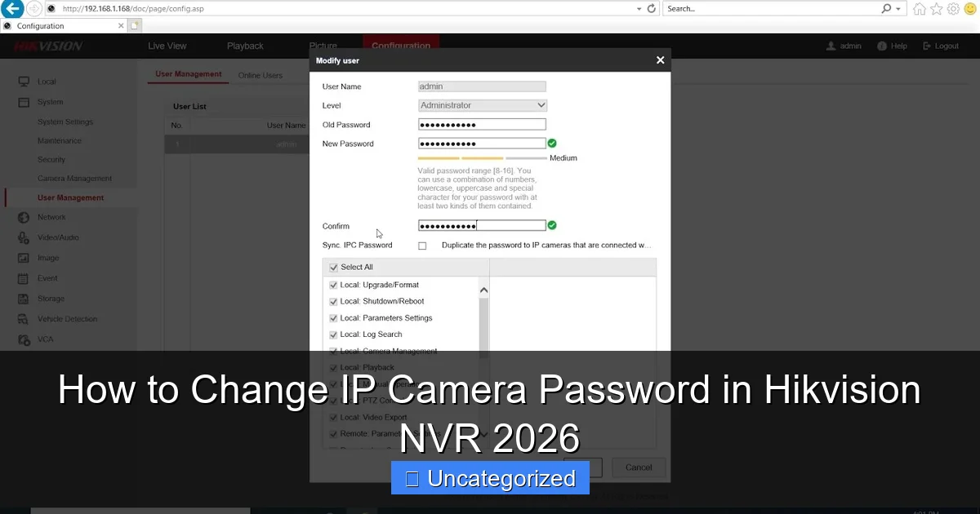
Task: Click the permission list scroll-down arrow
Action: (x=483, y=434)
